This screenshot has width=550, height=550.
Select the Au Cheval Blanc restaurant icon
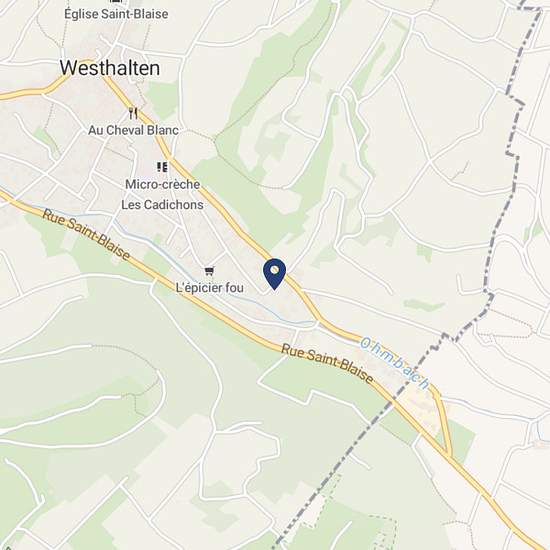pos(133,113)
